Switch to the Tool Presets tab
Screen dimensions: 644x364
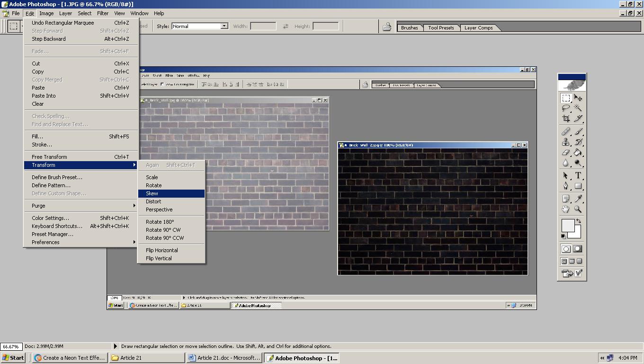click(x=441, y=27)
